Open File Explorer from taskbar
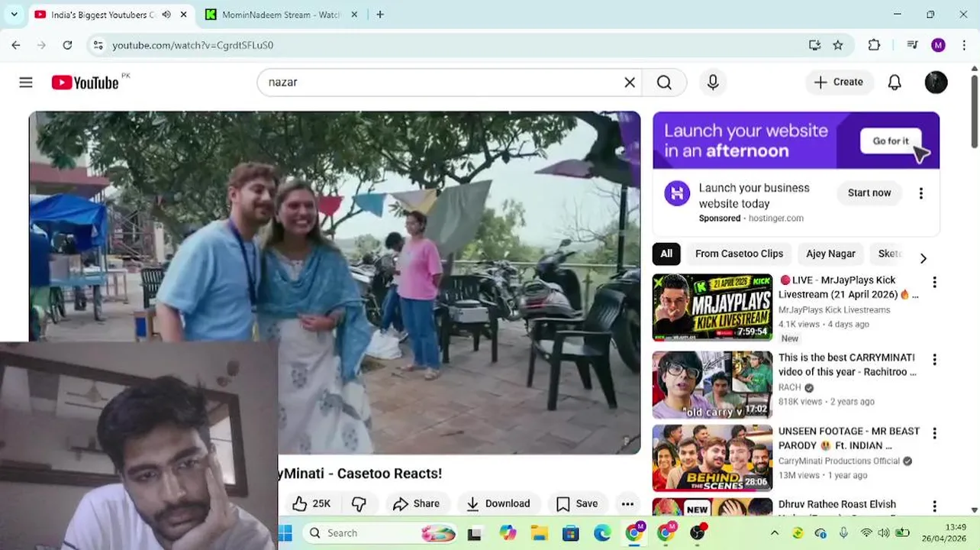The image size is (980, 550). [539, 533]
